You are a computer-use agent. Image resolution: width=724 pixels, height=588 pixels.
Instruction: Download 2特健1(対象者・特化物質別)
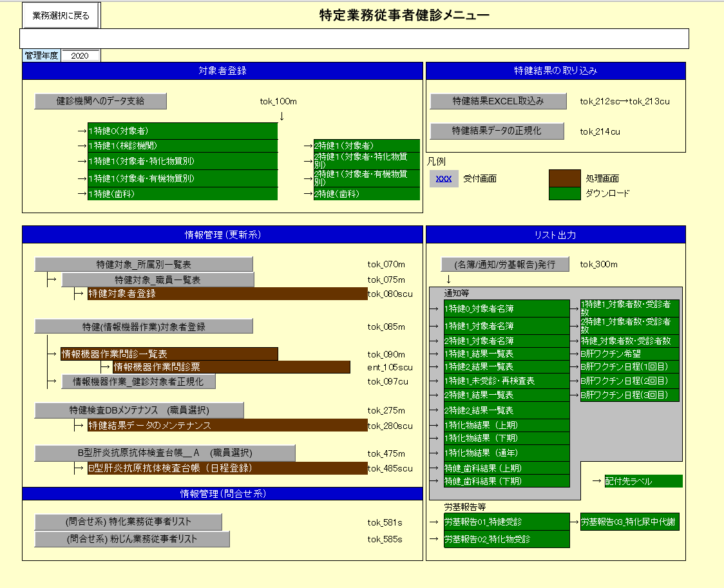(367, 161)
